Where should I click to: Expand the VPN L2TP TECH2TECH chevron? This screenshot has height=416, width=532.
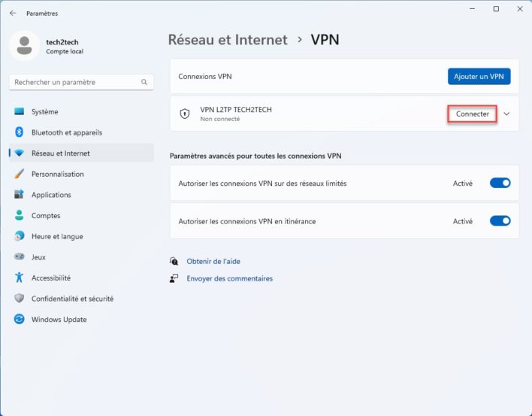[x=506, y=114]
